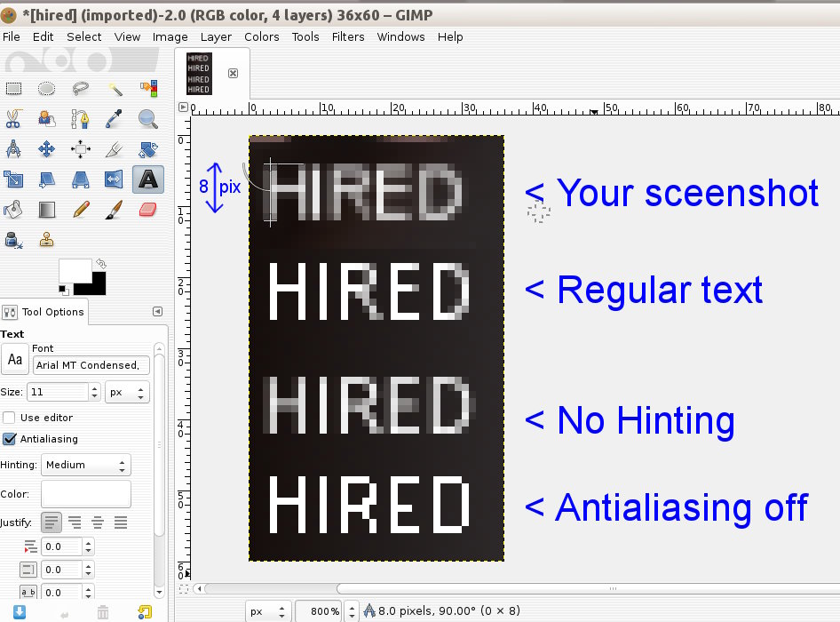Toggle the Use editor checkbox
Viewport: 840px width, 622px height.
click(x=9, y=418)
